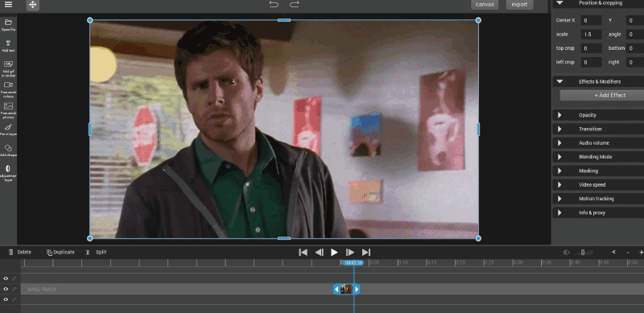644x313 pixels.
Task: Choose the Add text tool
Action: (8, 43)
